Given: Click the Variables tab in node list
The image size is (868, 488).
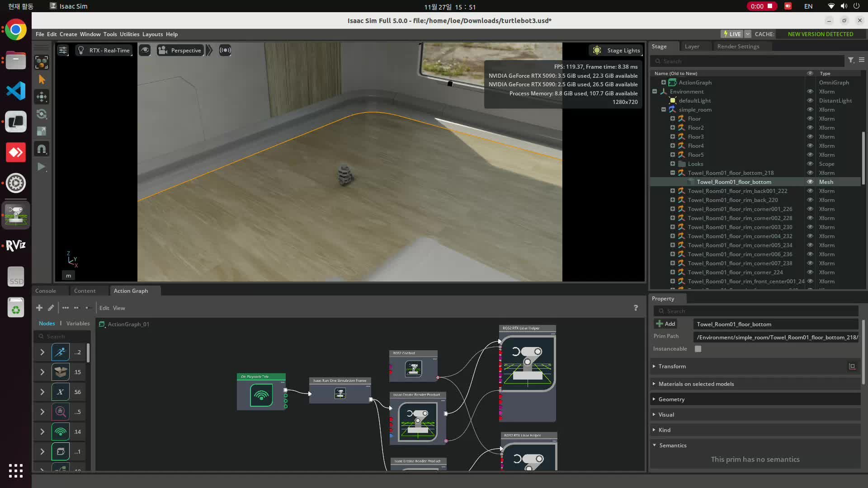Looking at the screenshot, I should pyautogui.click(x=78, y=324).
